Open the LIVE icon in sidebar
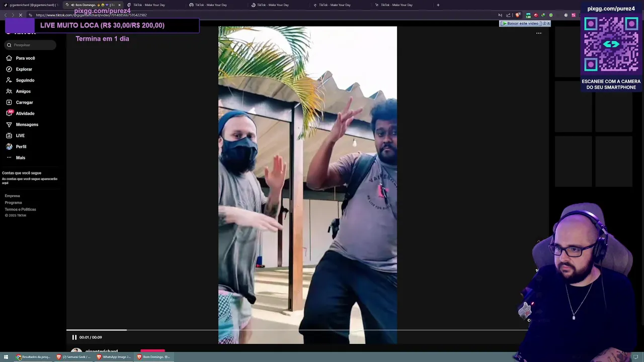Screen dimensions: 644x362 pos(9,136)
